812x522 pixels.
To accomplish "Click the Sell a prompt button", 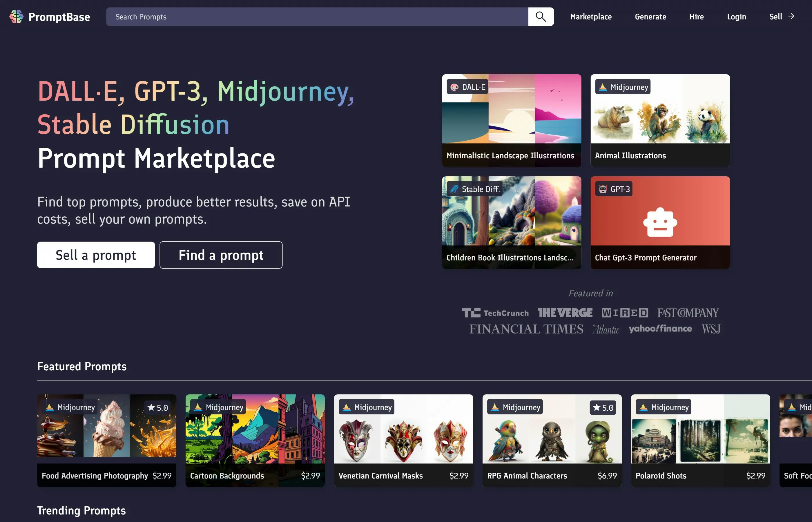I will pyautogui.click(x=96, y=255).
